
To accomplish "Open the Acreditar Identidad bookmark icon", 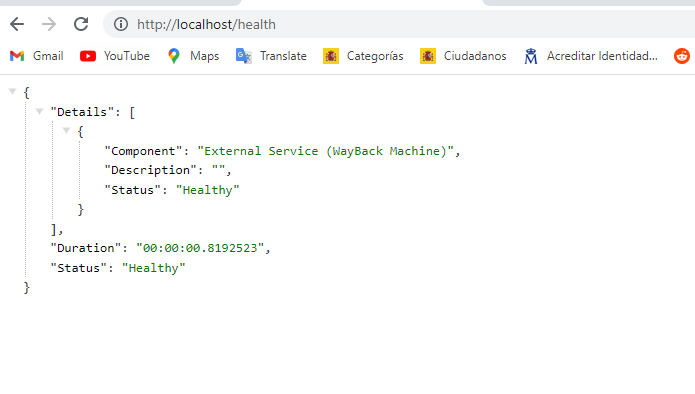I will 531,56.
